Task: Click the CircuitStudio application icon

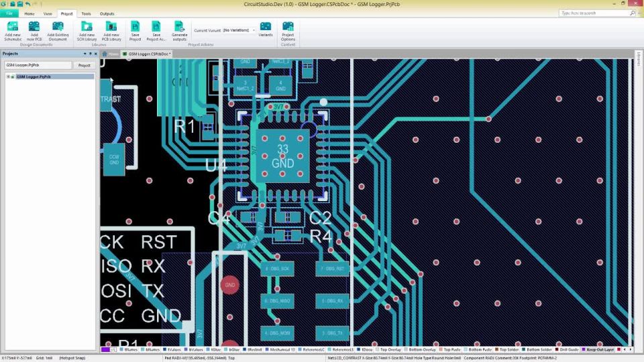Action: (x=3, y=4)
